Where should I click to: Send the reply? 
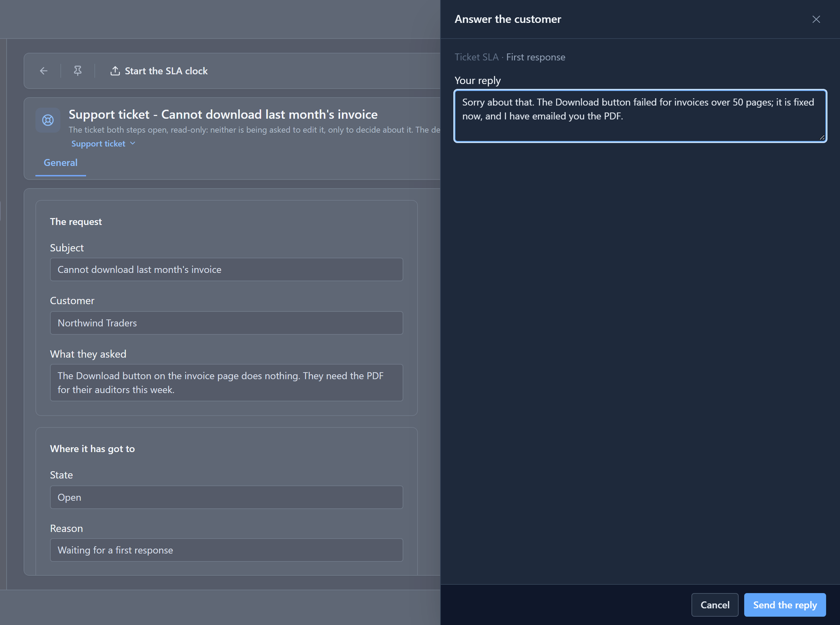pyautogui.click(x=785, y=605)
